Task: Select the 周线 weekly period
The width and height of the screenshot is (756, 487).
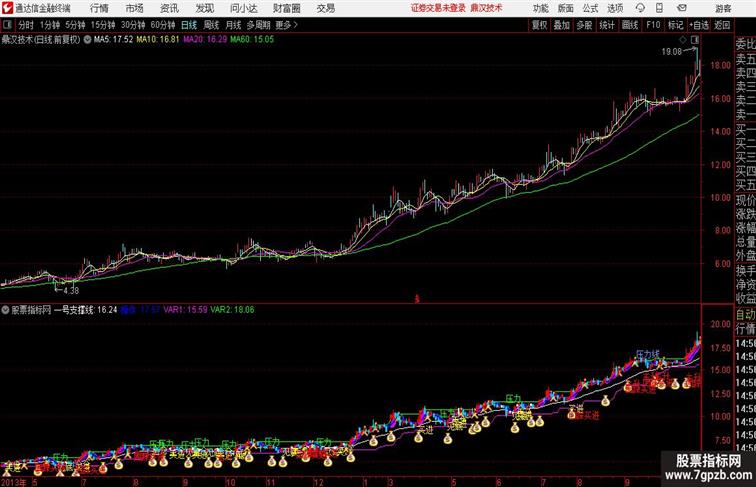Action: (211, 25)
